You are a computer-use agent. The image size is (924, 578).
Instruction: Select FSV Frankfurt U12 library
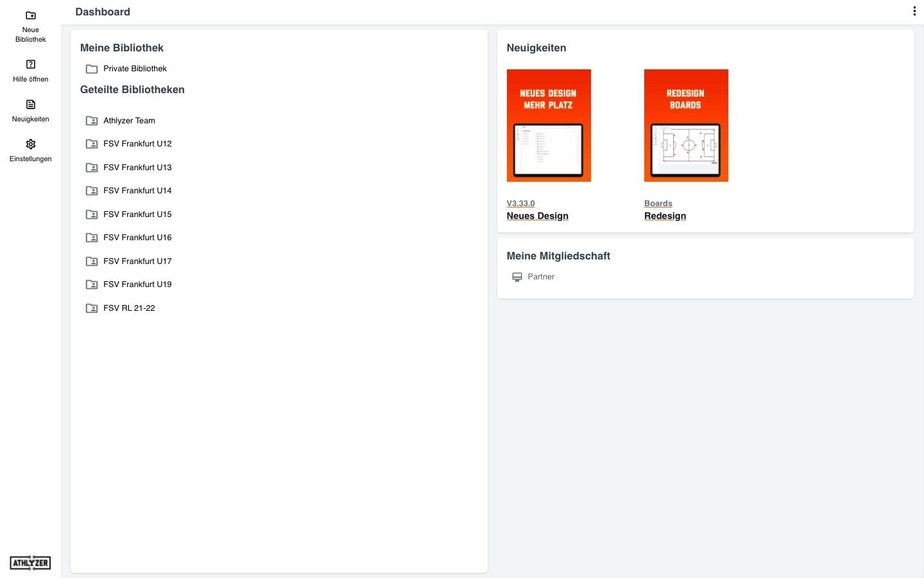[x=137, y=144]
